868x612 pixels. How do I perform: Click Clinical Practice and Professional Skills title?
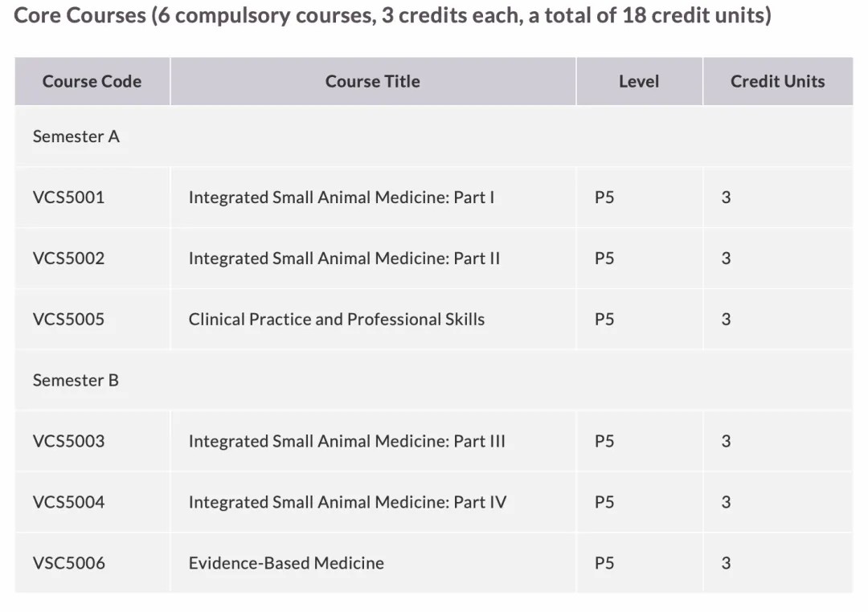pos(337,320)
